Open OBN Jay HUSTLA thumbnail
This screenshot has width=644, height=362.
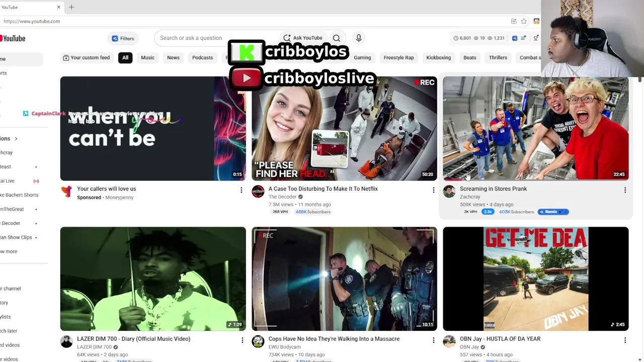point(536,279)
